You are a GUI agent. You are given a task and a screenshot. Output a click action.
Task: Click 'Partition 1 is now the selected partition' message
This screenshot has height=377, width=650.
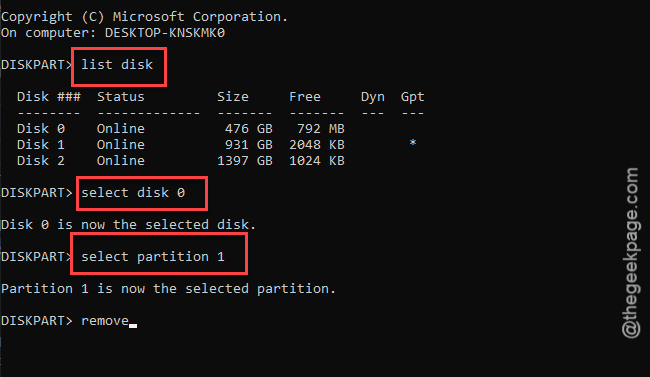pyautogui.click(x=168, y=289)
